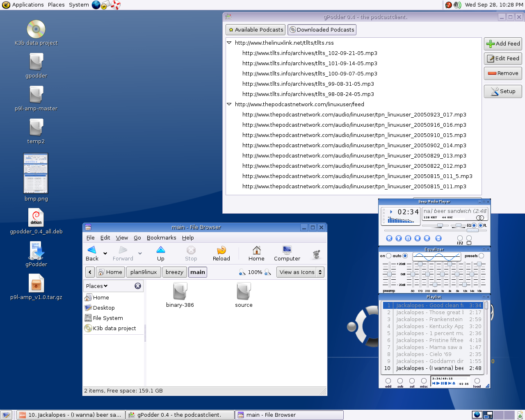Open Go menu in File Browser
This screenshot has height=420, width=525.
137,237
